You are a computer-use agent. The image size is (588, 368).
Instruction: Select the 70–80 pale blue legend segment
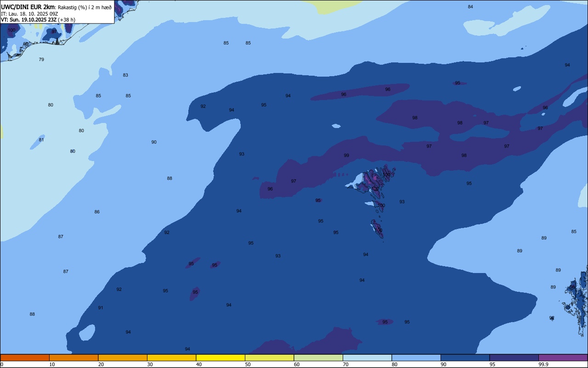[x=367, y=357]
